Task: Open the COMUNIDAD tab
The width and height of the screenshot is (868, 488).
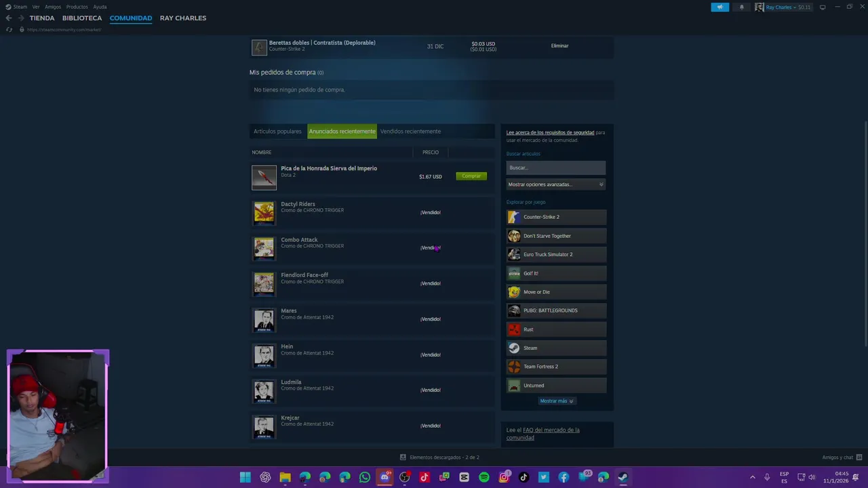Action: point(131,18)
